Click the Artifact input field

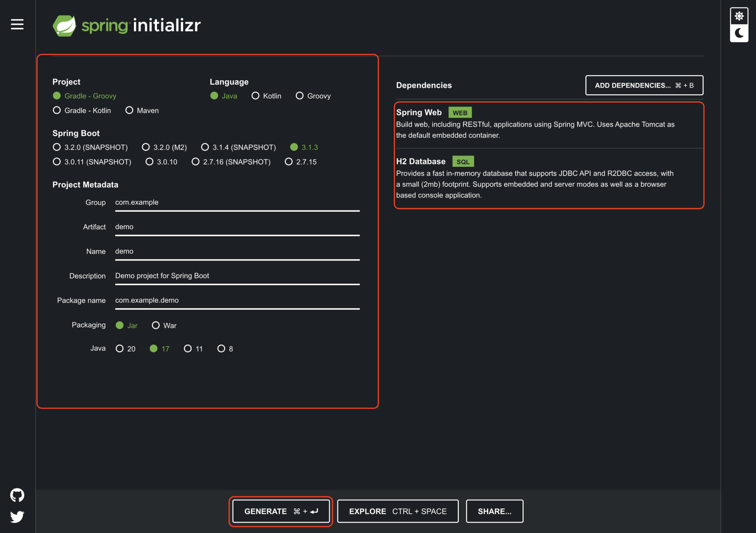237,227
